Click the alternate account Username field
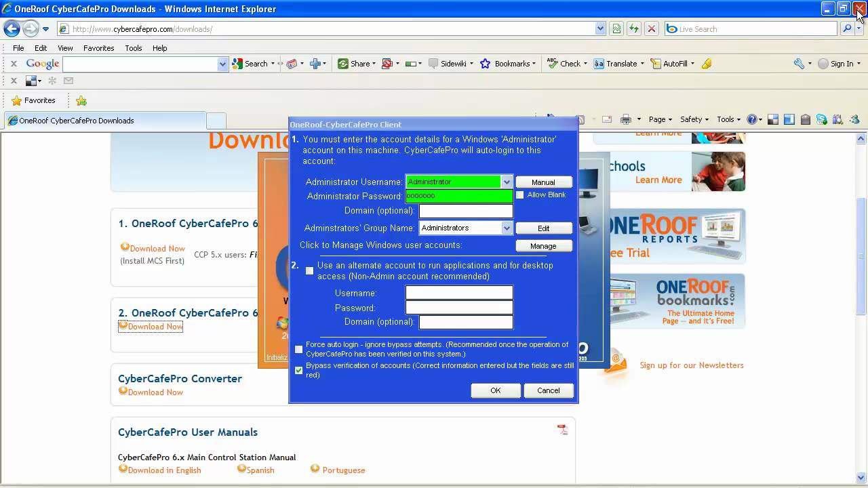Screen dimensions: 868x488 [459, 293]
